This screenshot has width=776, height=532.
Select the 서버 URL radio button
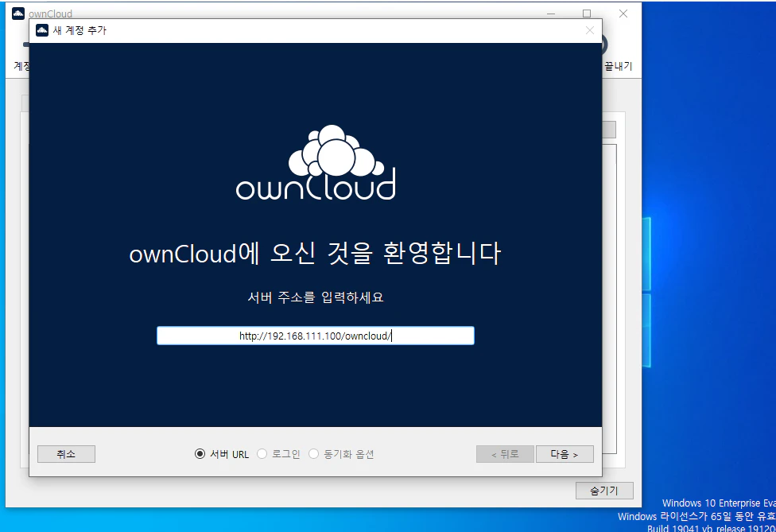[200, 454]
